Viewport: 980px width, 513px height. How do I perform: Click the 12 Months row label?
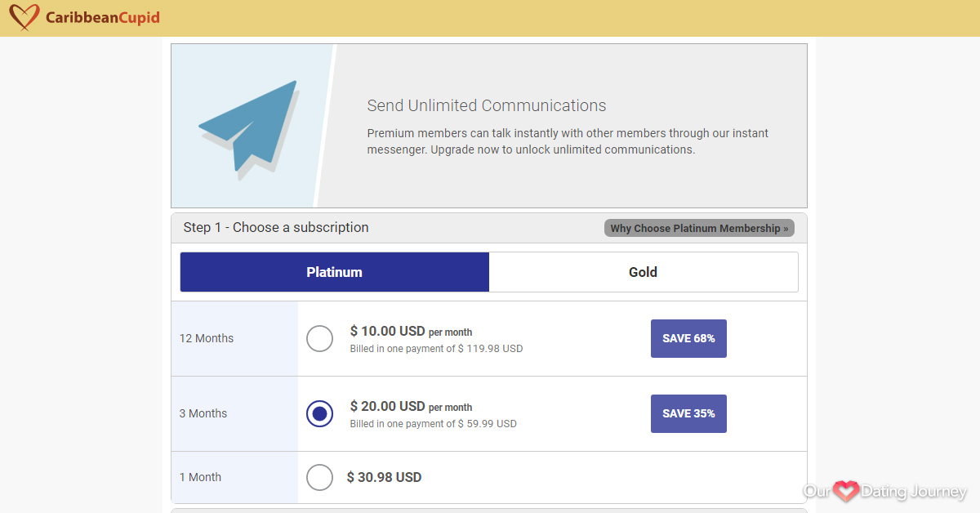coord(207,338)
